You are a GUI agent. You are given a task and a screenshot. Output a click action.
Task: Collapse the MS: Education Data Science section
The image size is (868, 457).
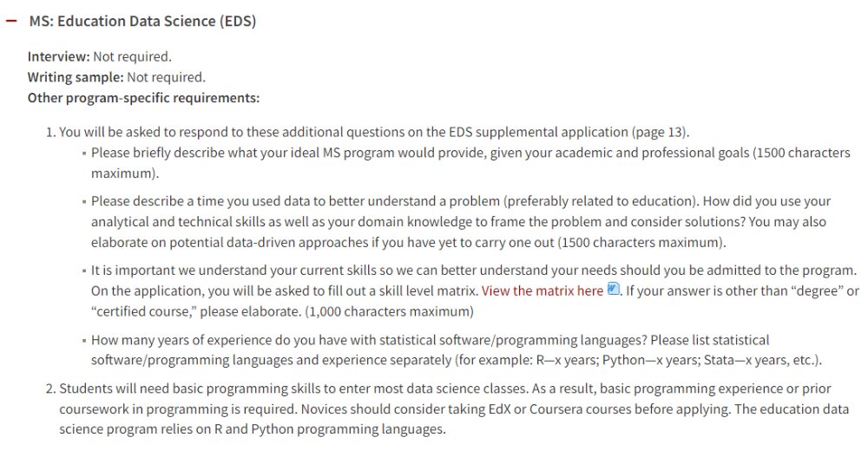tap(11, 21)
